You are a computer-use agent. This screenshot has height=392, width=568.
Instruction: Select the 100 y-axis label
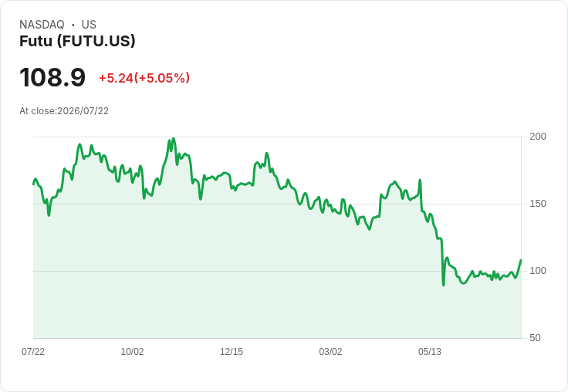538,271
